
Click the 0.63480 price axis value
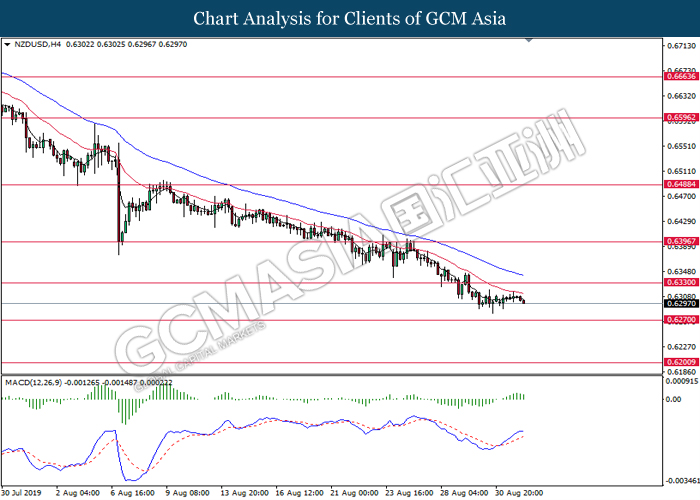click(x=681, y=271)
